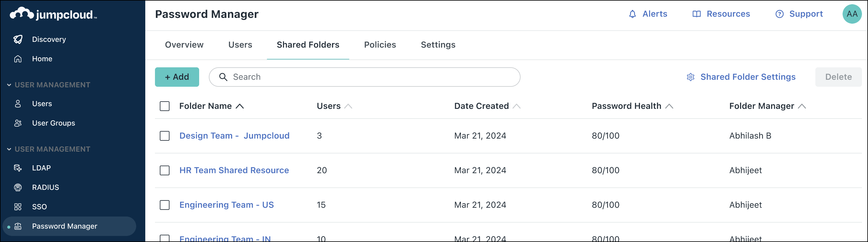Click the Search input field
868x242 pixels.
pos(371,77)
